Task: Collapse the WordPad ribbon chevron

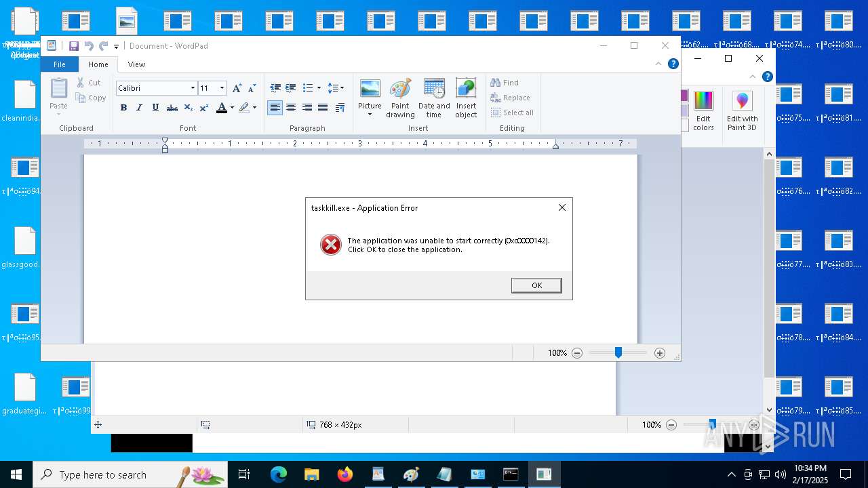Action: (658, 64)
